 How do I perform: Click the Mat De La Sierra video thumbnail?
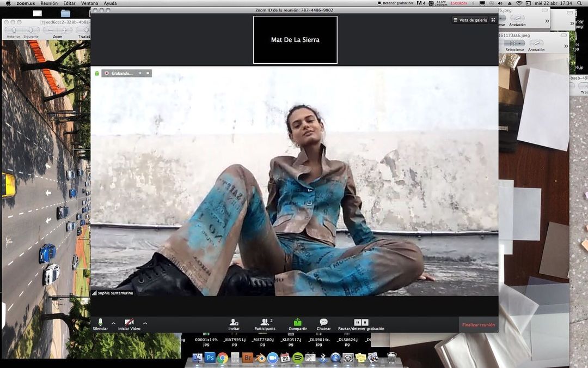coord(295,40)
